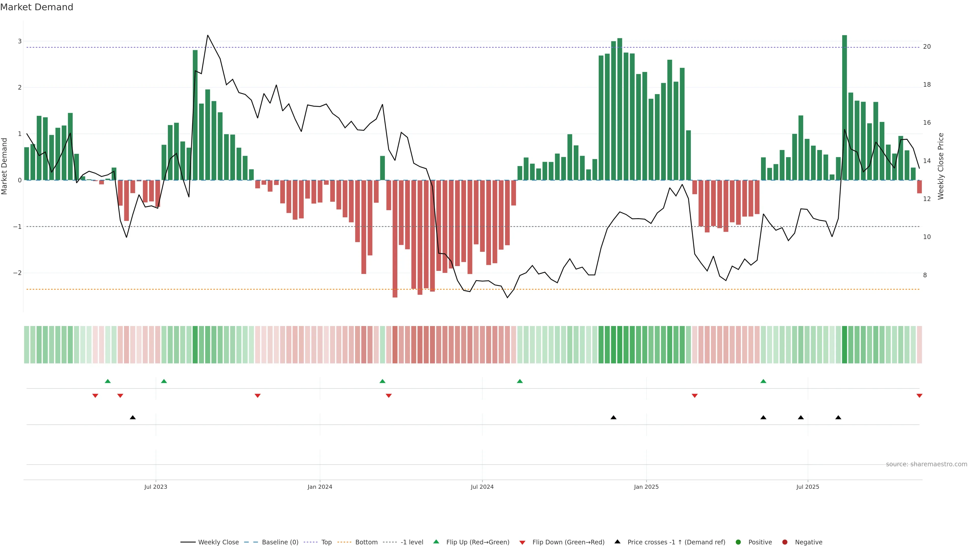Click the green Flip Up marker after Jul 2024
The height and width of the screenshot is (551, 980).
(x=520, y=381)
